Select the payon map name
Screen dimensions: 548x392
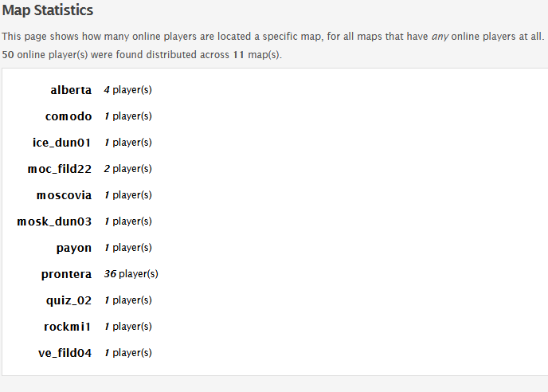(x=74, y=248)
